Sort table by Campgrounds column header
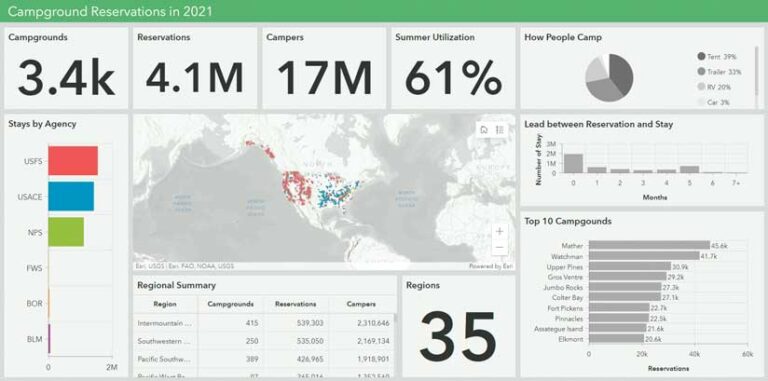This screenshot has width=768, height=381. [x=230, y=304]
